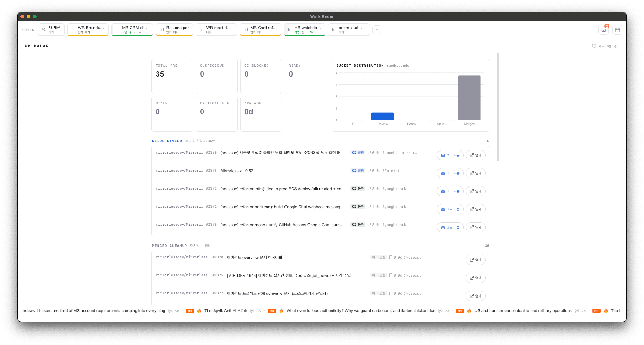Switch to the WR Braindu… agent tab
This screenshot has height=345, width=644.
click(x=88, y=30)
